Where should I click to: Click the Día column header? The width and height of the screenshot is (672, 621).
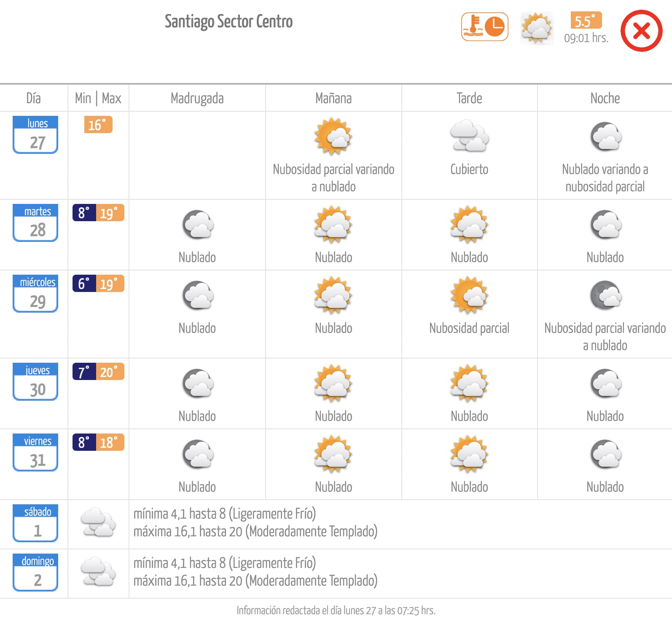pyautogui.click(x=33, y=98)
